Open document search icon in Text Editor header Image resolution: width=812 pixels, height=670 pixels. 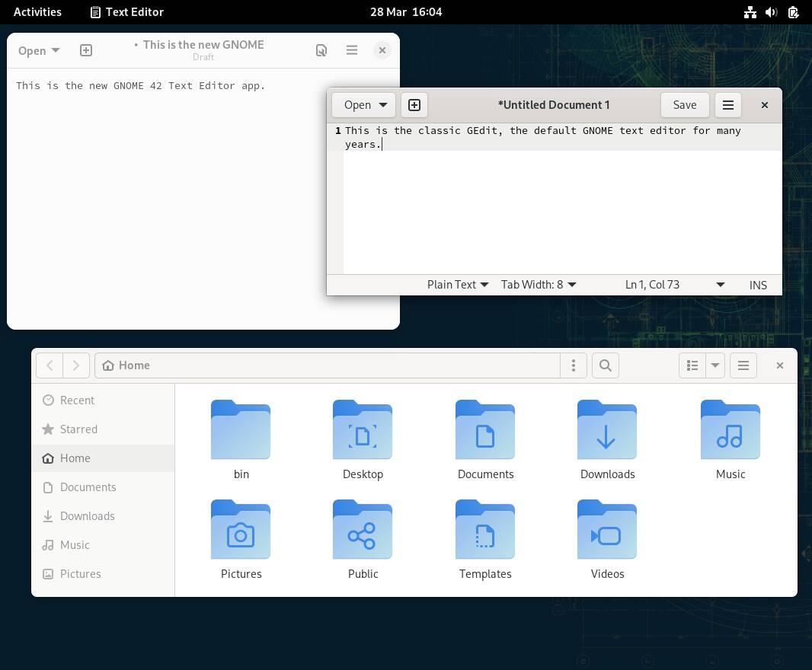point(321,50)
